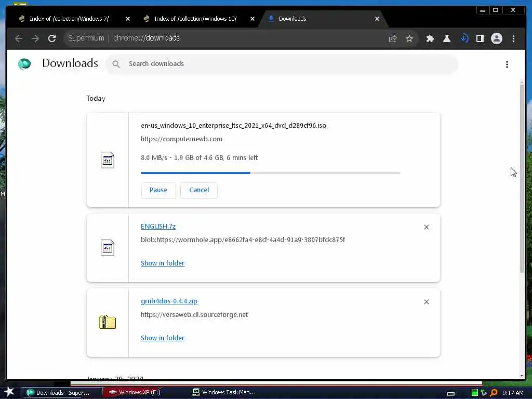Remove grub4dos-0.4.4.zip from the list
This screenshot has width=532, height=399.
point(427,302)
